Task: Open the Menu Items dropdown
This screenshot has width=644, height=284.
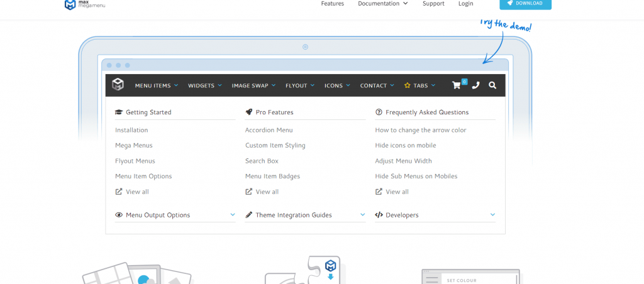Action: [156, 85]
